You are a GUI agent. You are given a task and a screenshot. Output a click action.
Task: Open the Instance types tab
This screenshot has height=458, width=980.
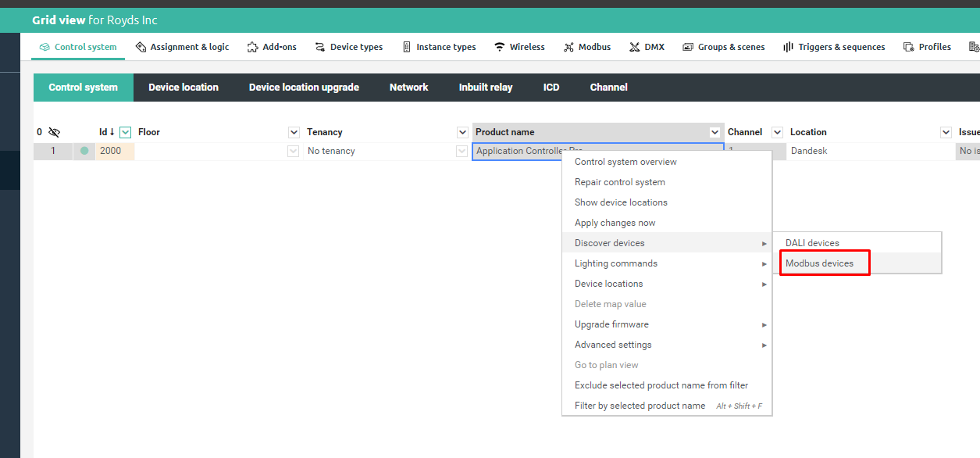(x=438, y=47)
